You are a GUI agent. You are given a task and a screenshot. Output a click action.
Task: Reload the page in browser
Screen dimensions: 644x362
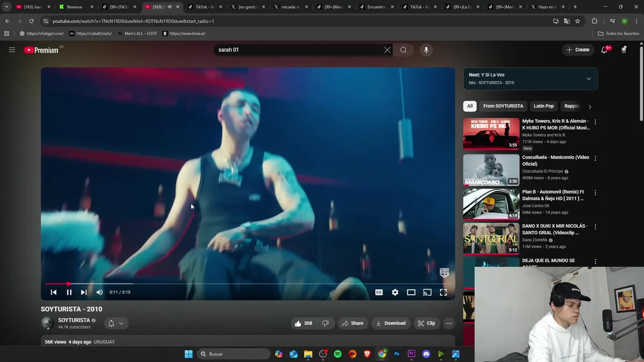click(31, 21)
